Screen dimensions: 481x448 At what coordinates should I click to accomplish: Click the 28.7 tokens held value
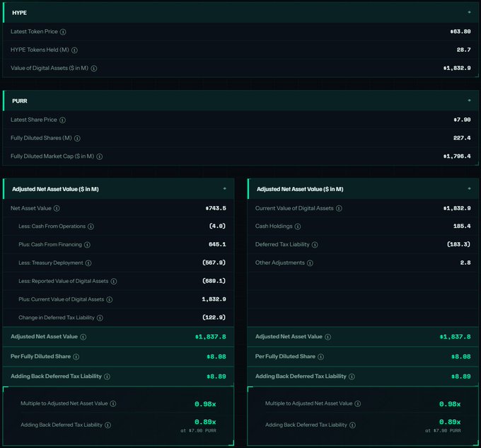pyautogui.click(x=463, y=50)
